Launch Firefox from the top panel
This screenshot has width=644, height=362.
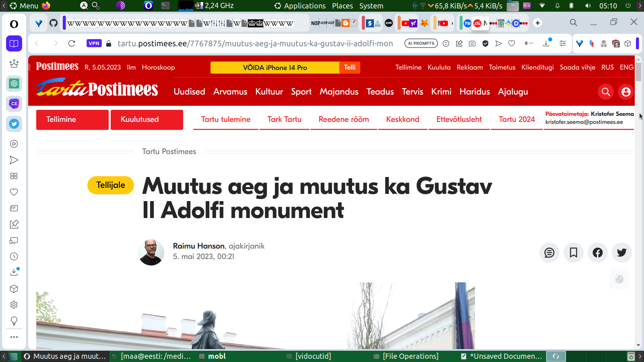46,6
